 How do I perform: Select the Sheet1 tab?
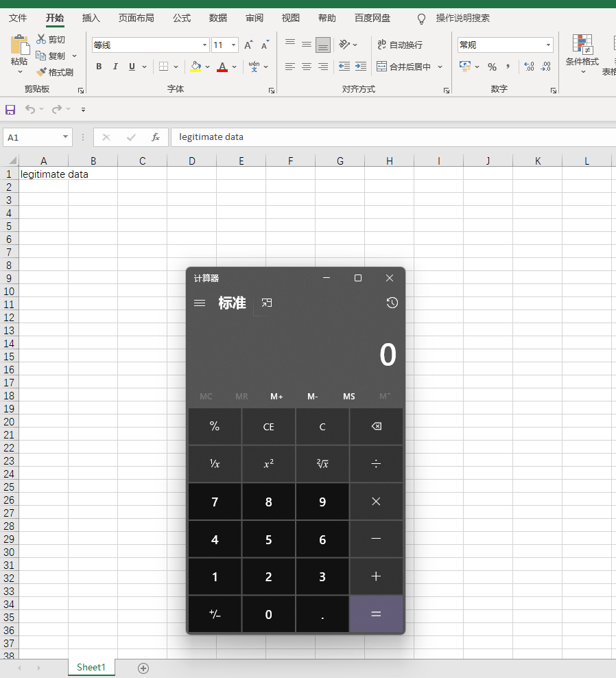(x=91, y=667)
